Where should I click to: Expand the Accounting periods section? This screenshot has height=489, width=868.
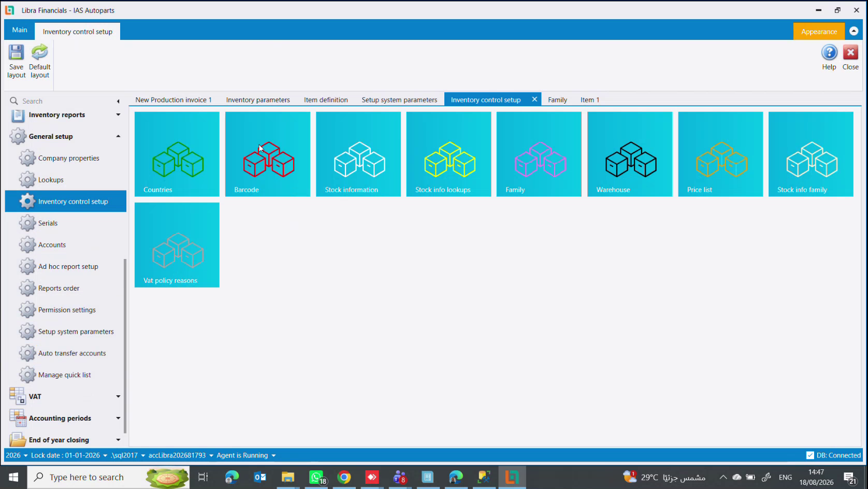[x=119, y=418]
